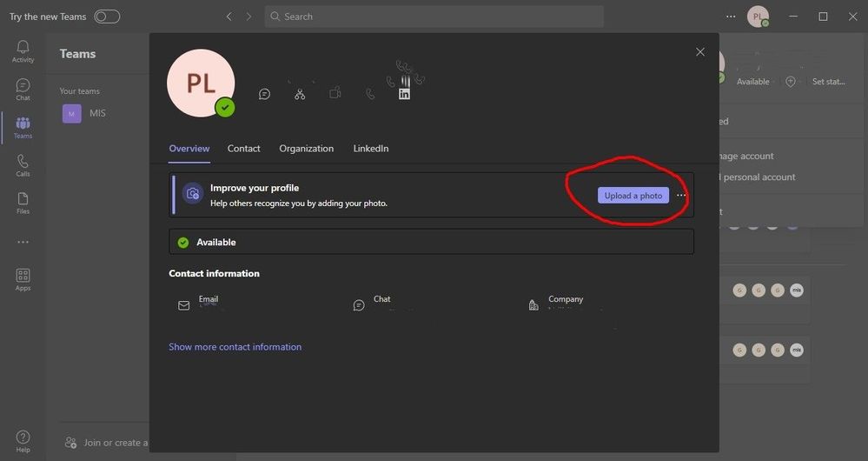Go back with the left arrow
The height and width of the screenshot is (461, 868).
[229, 17]
